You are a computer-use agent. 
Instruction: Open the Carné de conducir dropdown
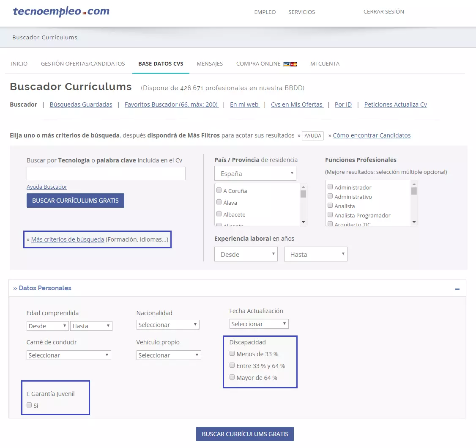(x=68, y=355)
